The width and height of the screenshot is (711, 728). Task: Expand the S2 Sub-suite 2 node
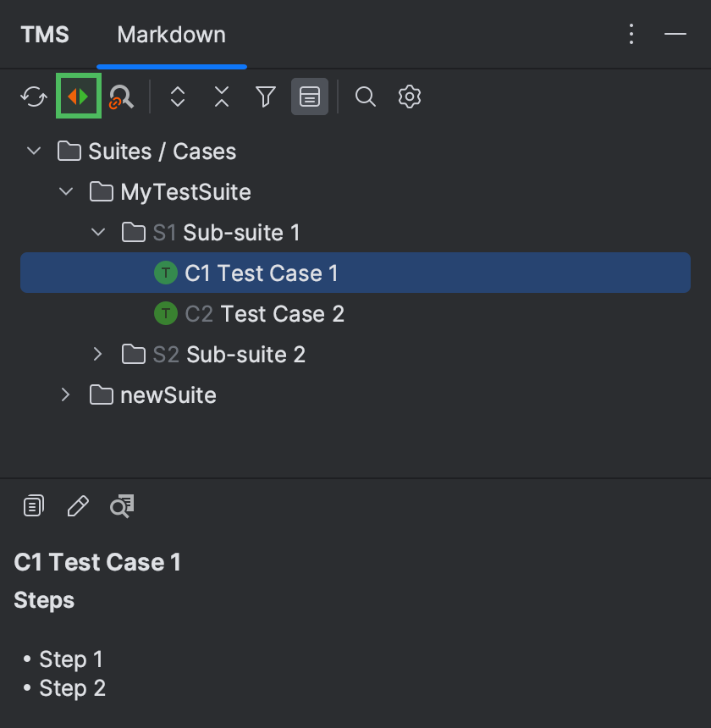(97, 354)
